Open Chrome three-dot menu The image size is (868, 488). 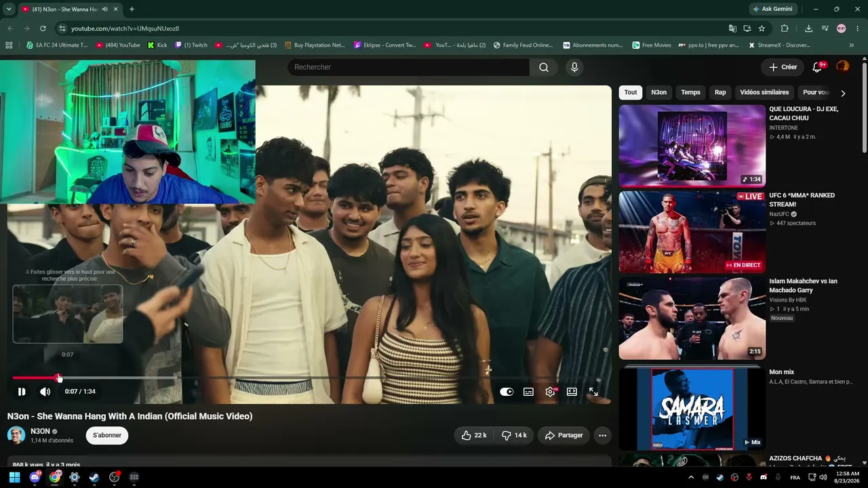coord(858,28)
